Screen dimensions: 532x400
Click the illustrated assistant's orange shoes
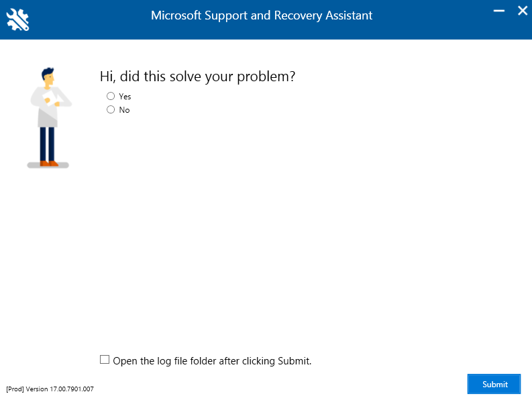pos(49,164)
